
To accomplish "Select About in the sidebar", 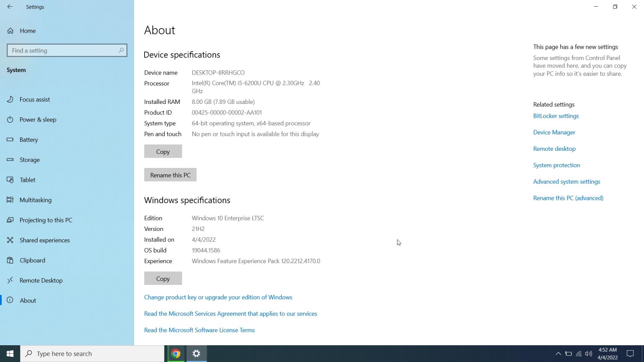I will 28,300.
